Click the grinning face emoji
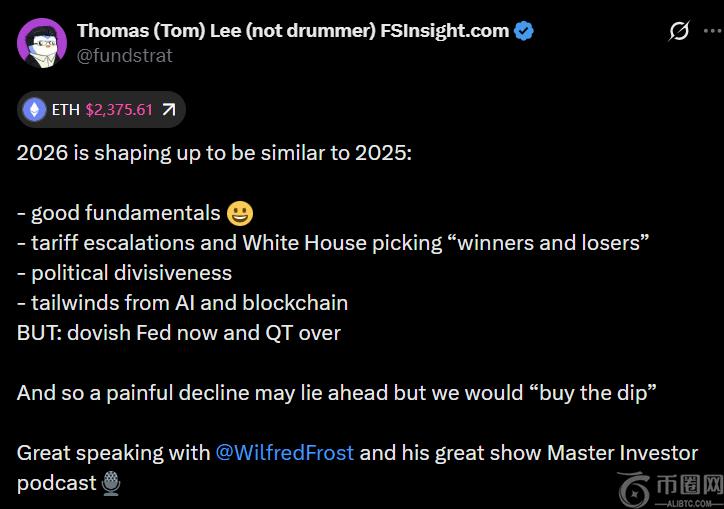This screenshot has width=724, height=509. click(x=240, y=213)
